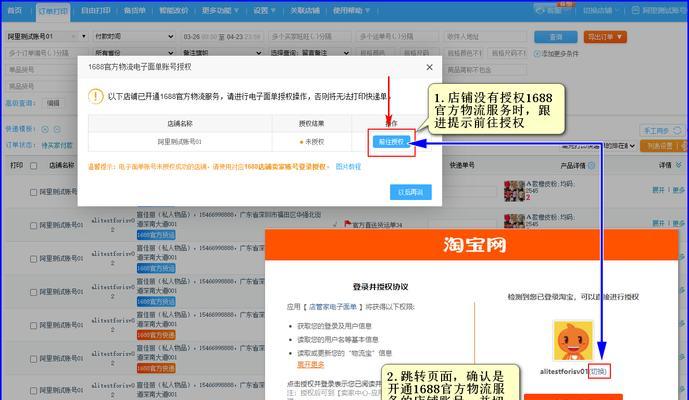
Task: Click the 商品简称不包含 input field
Action: pyautogui.click(x=486, y=69)
